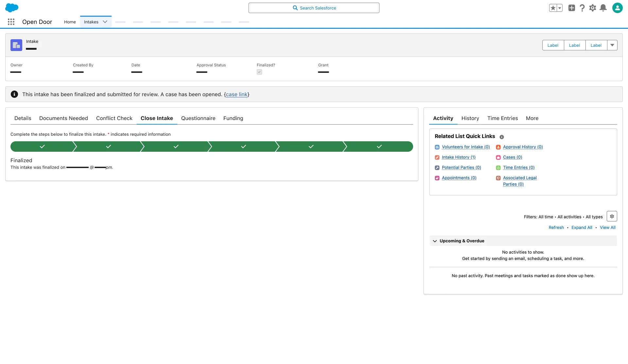Open the activity timeline filter settings gear
Viewport: 628px width, 364px height.
(612, 216)
